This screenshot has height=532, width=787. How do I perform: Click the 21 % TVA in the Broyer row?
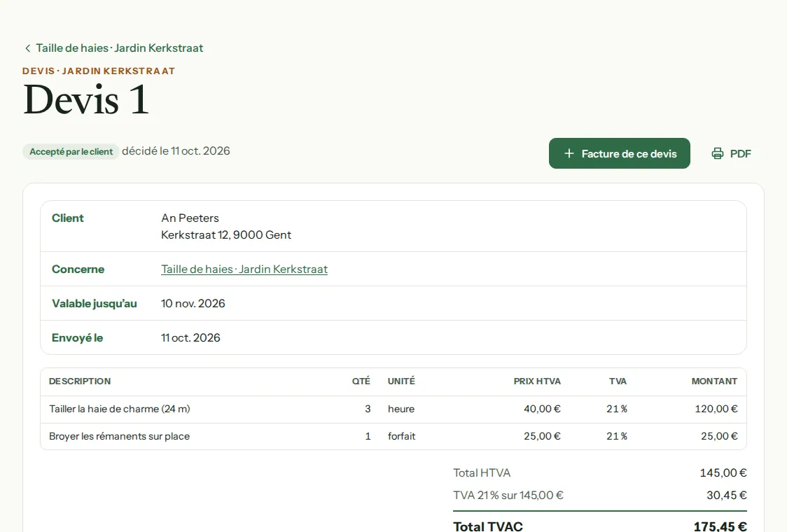pyautogui.click(x=617, y=436)
